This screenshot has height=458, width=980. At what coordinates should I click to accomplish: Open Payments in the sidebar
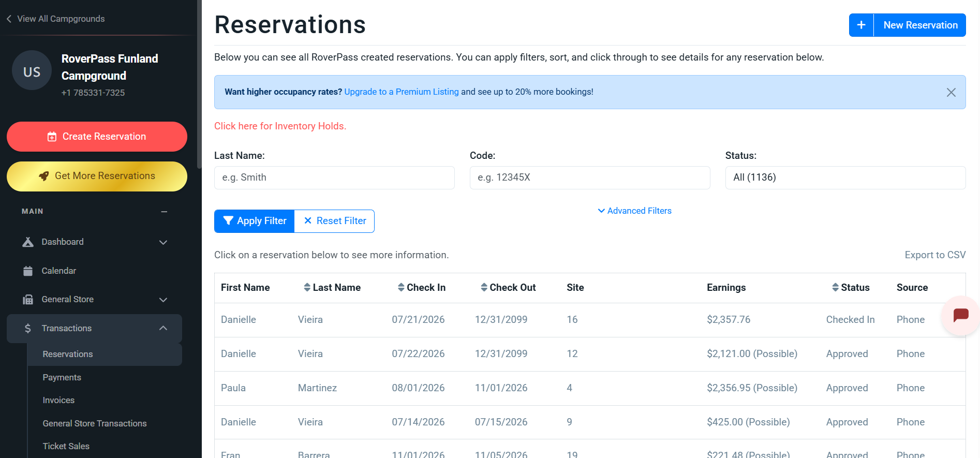coord(62,377)
